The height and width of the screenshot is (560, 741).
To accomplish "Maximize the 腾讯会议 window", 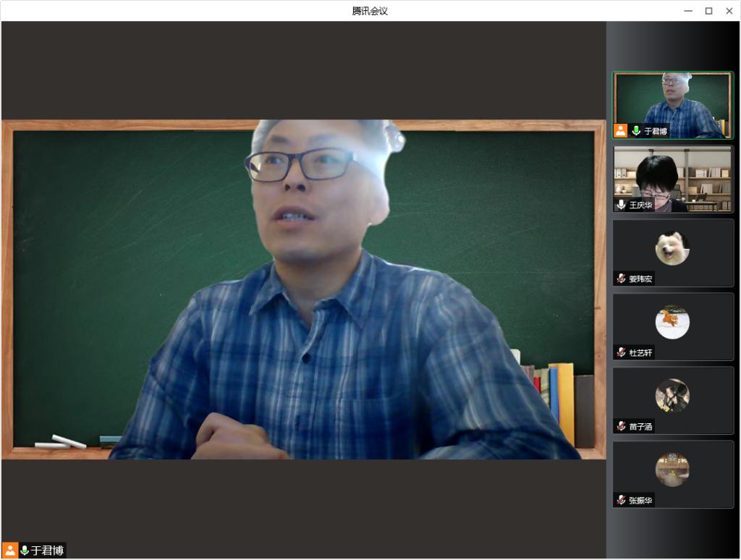I will tap(708, 11).
